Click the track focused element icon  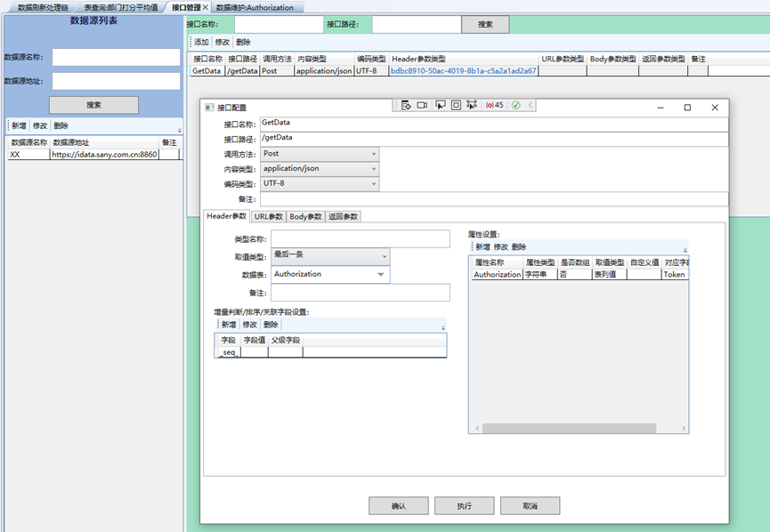(472, 105)
